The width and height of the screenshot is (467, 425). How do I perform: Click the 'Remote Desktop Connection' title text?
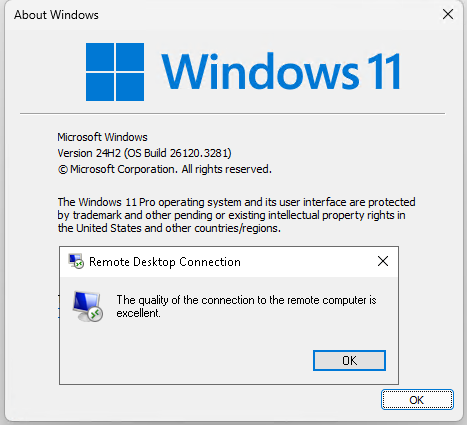165,262
